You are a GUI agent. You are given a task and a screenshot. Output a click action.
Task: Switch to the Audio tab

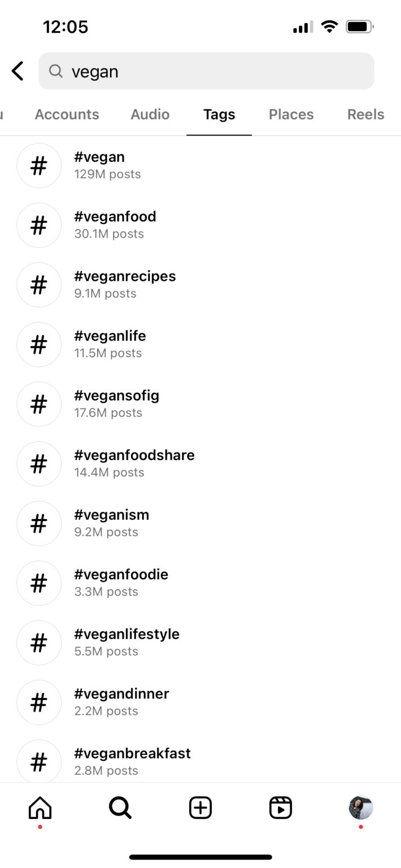tap(150, 114)
